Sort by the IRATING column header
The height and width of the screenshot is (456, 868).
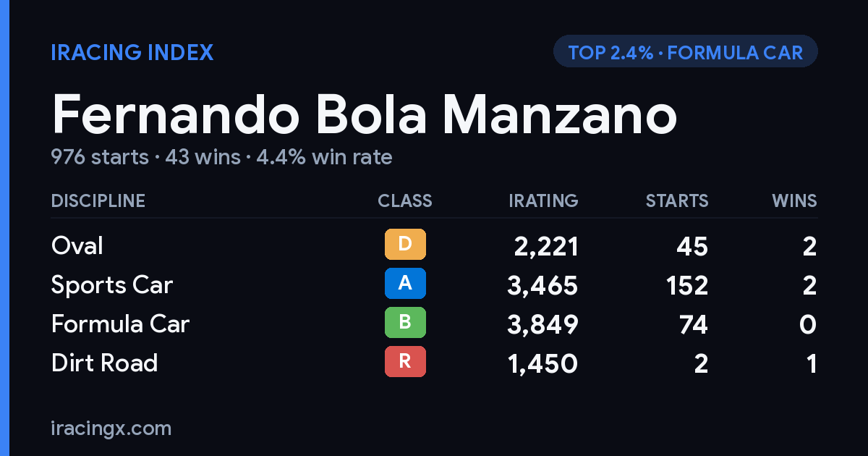coord(543,200)
